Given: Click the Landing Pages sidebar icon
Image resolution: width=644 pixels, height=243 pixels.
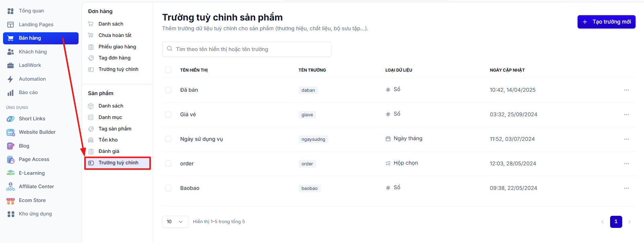Looking at the screenshot, I should [x=10, y=25].
